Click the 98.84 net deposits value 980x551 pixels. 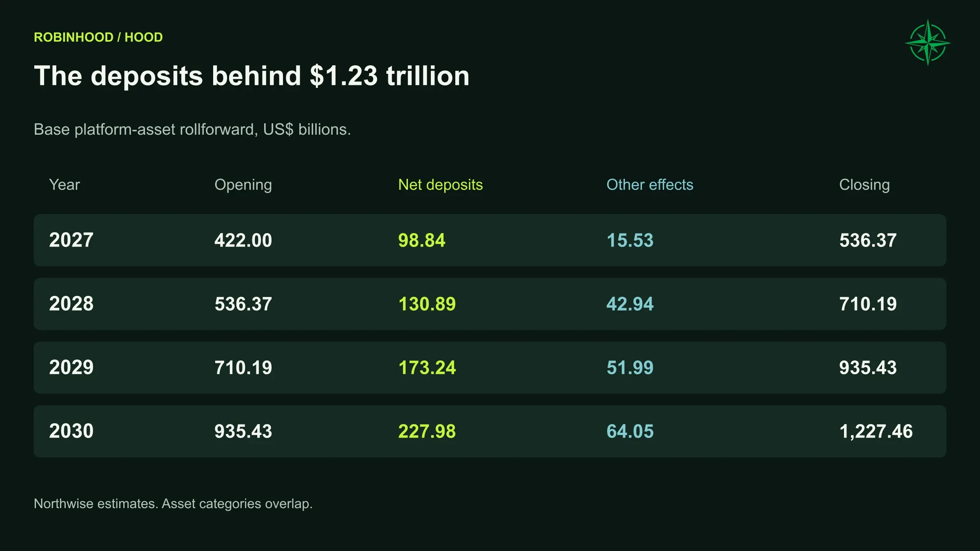point(421,240)
